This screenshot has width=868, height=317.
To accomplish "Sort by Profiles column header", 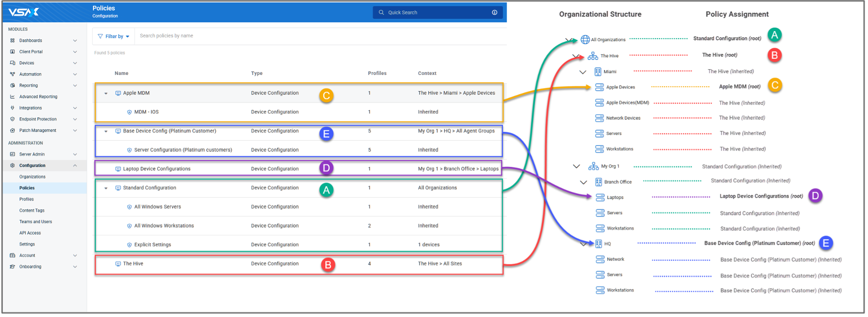I will coord(377,73).
